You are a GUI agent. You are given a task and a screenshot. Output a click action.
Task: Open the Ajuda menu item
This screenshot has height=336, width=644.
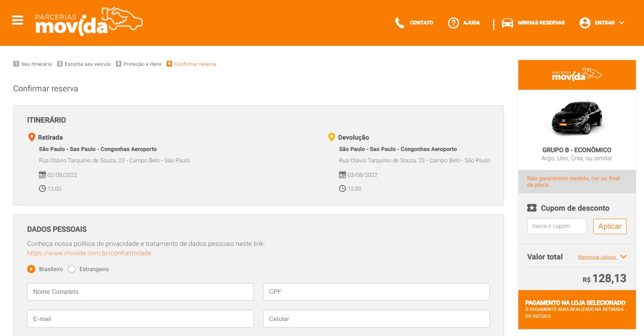[x=471, y=23]
